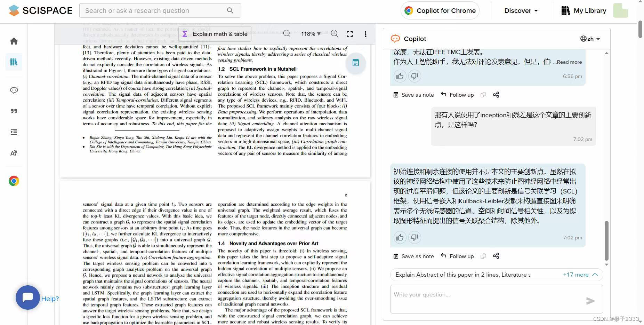Click Explain math & table button
This screenshot has width=644, height=325.
tap(215, 34)
